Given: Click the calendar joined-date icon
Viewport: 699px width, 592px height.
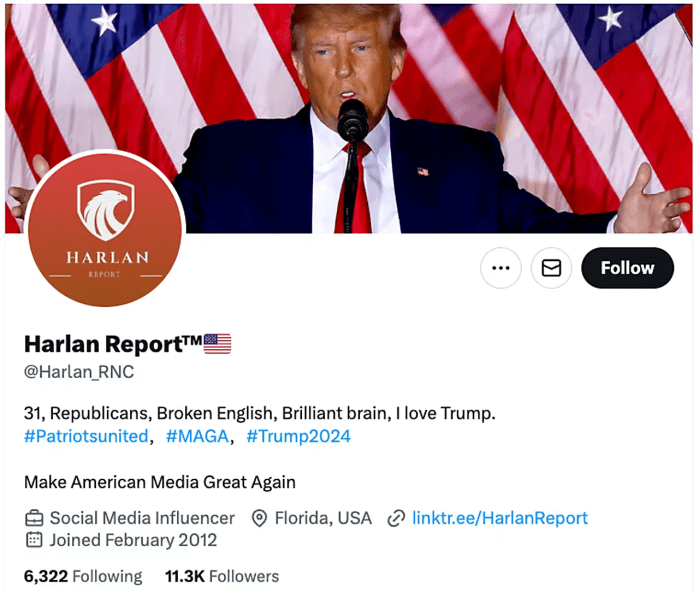Looking at the screenshot, I should pos(34,540).
